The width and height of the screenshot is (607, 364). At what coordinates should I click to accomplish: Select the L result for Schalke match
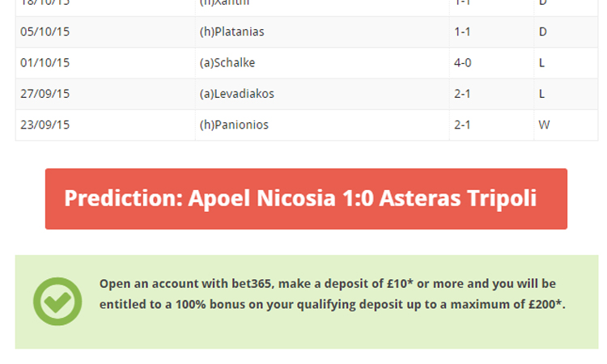(x=566, y=62)
